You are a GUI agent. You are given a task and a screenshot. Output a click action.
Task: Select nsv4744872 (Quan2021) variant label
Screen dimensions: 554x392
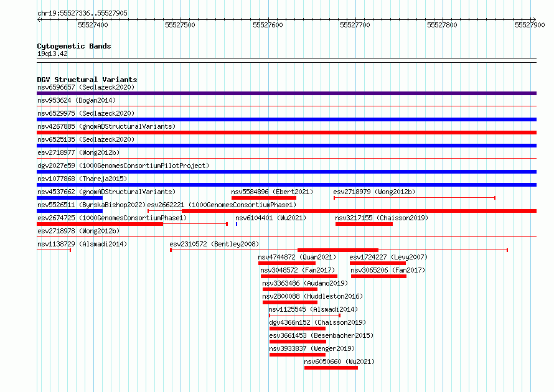tap(297, 257)
